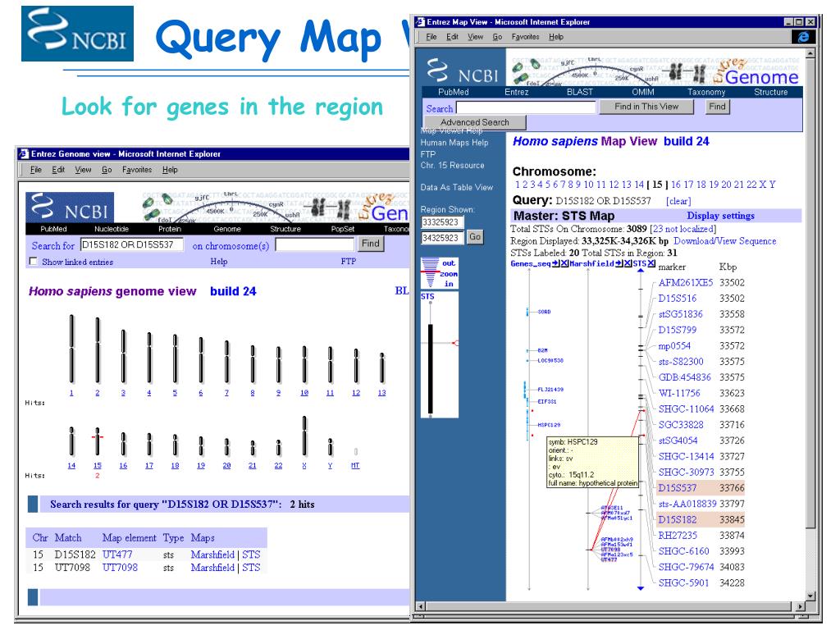Viewport: 840px width, 630px height.
Task: Open the highlighted D15S537 marker link
Action: click(x=677, y=488)
